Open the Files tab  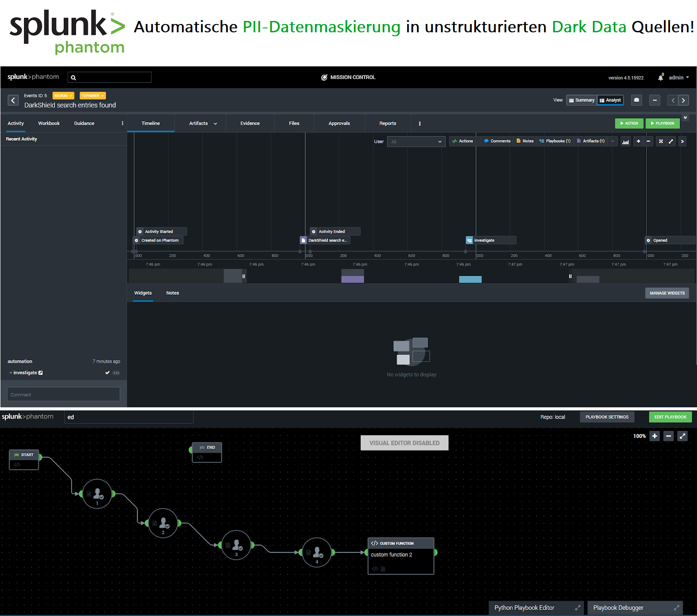[294, 124]
